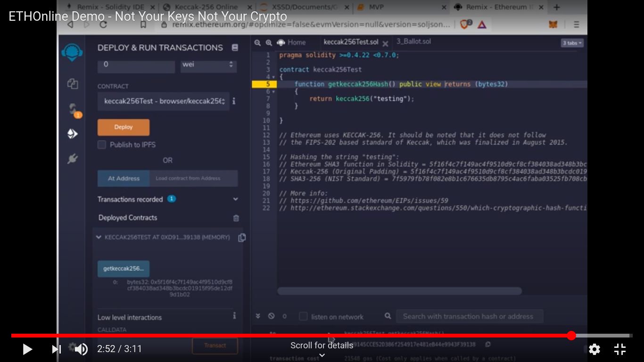
Task: Delete deployed contracts with trash icon
Action: (x=236, y=218)
